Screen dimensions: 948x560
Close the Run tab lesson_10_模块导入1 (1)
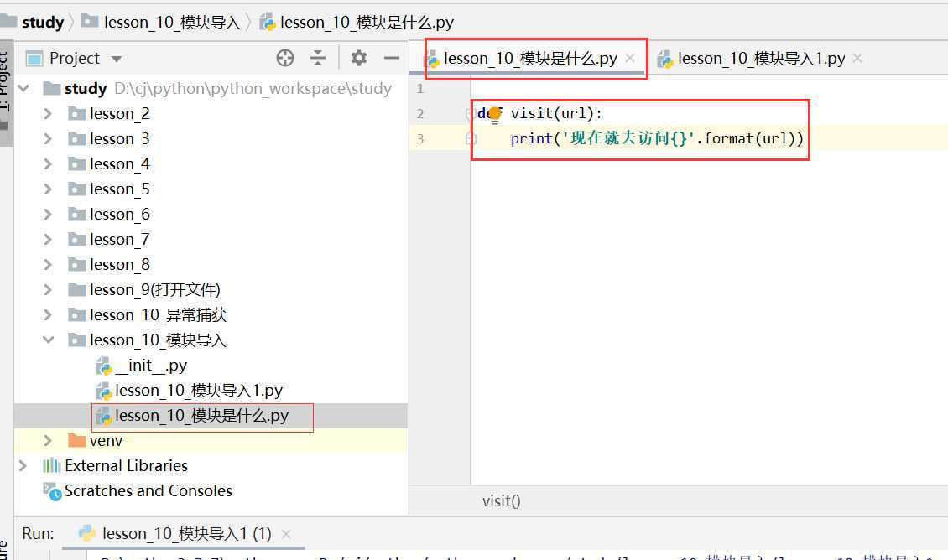click(x=286, y=534)
